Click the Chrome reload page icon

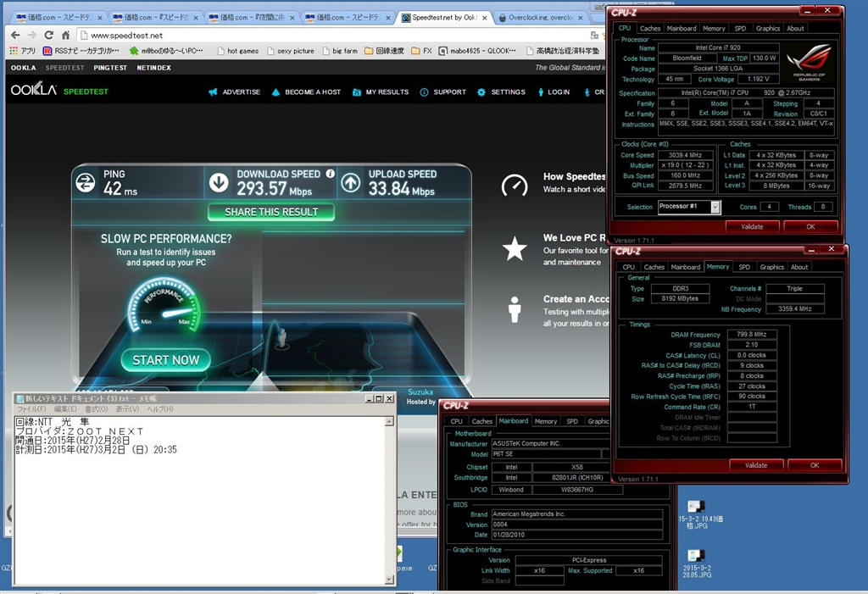[x=48, y=36]
